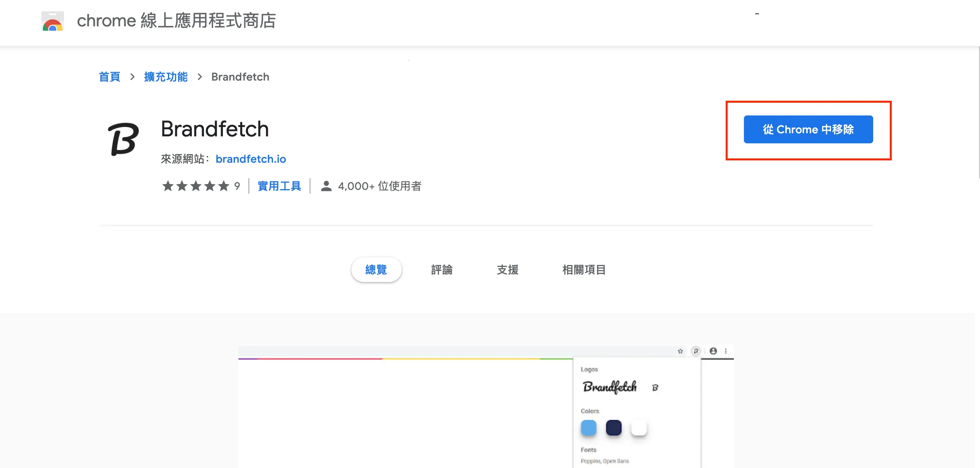Screen dimensions: 980x468
Task: Click the 從 Chrome 中移除 button
Action: click(808, 129)
